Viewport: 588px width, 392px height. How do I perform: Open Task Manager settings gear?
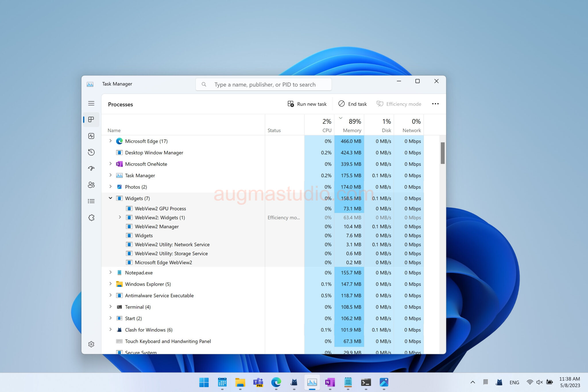91,344
